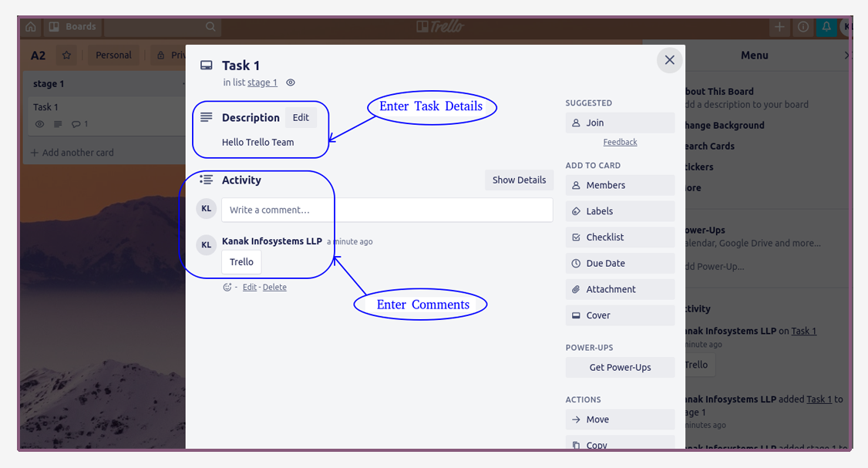Click Show Details in Activity
Screen dimensions: 868x468
(x=520, y=180)
